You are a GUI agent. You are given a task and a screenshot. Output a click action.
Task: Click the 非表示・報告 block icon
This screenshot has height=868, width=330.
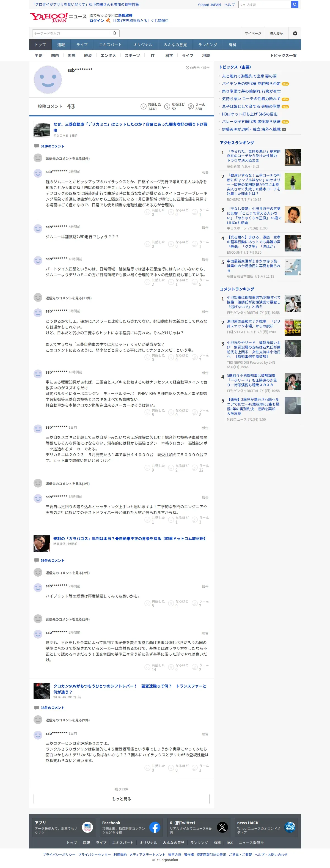(187, 68)
